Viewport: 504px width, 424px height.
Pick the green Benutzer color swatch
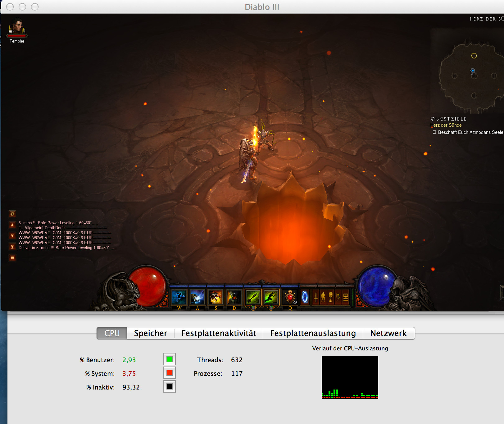[x=170, y=359]
